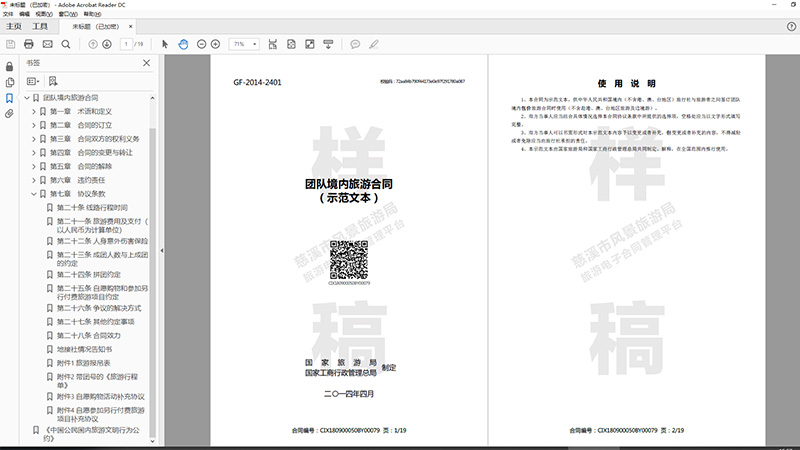
Task: Click the QR code on page one
Action: [x=349, y=260]
